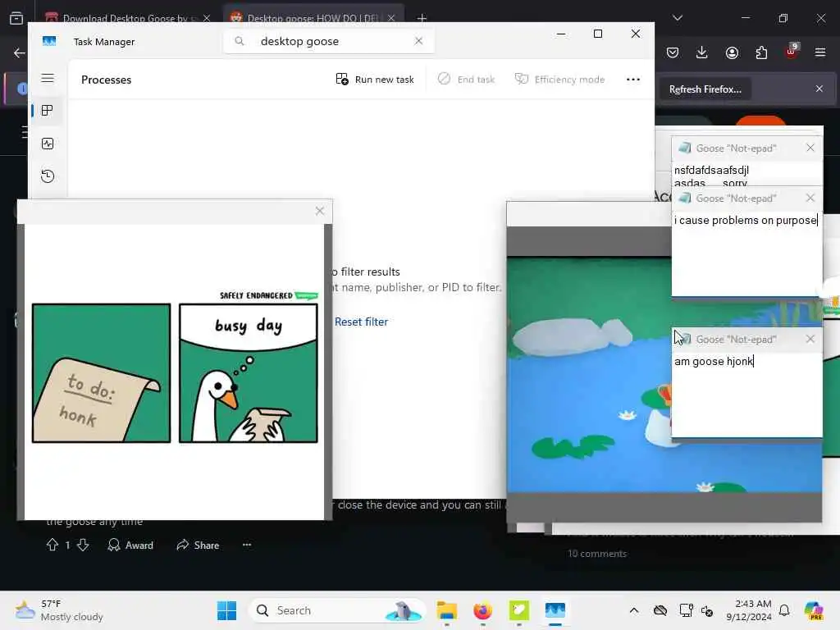Click the taskbar Search box
This screenshot has width=840, height=630.
(x=337, y=610)
